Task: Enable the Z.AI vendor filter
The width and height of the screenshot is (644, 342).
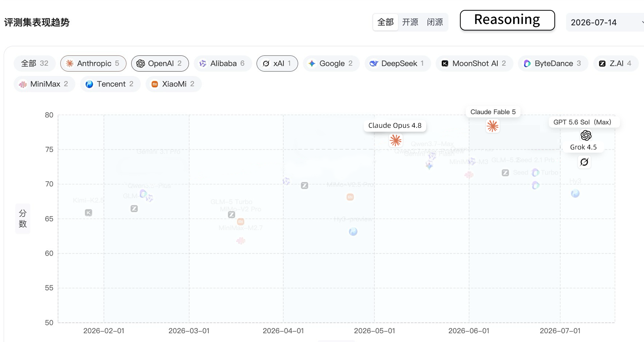Action: click(616, 63)
